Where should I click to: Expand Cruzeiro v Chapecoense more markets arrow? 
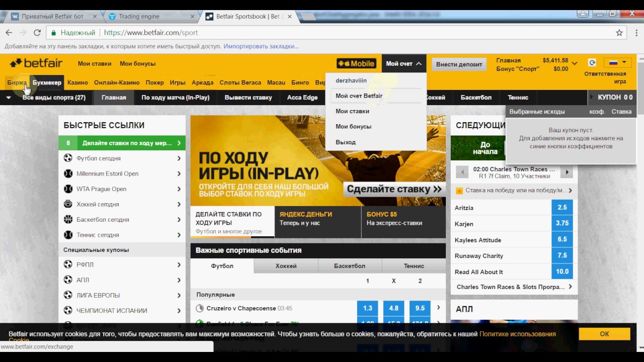438,308
